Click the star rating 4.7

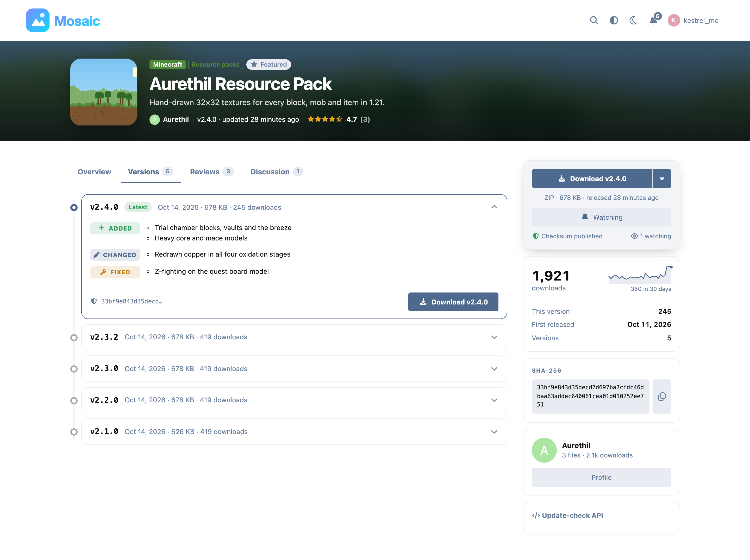tap(338, 119)
